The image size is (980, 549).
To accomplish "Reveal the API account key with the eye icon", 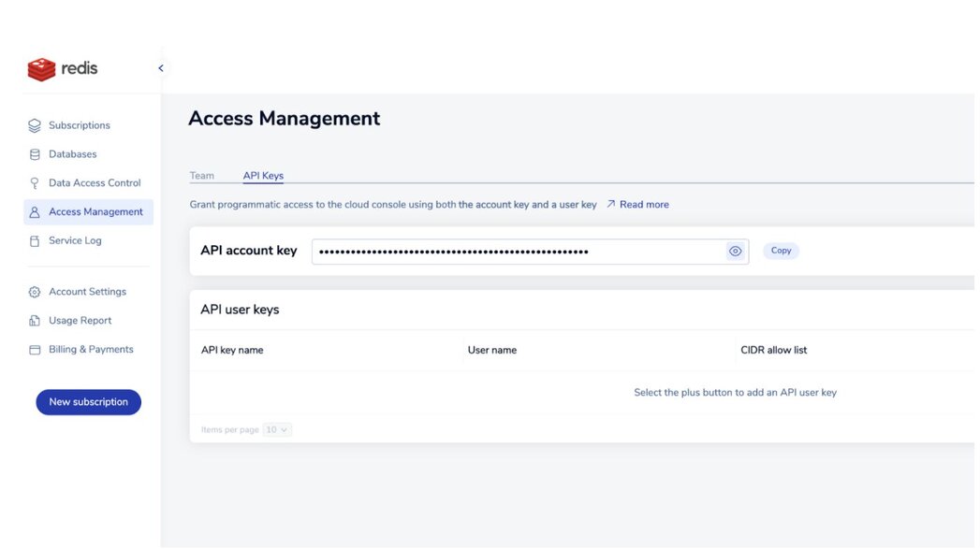I will point(736,251).
